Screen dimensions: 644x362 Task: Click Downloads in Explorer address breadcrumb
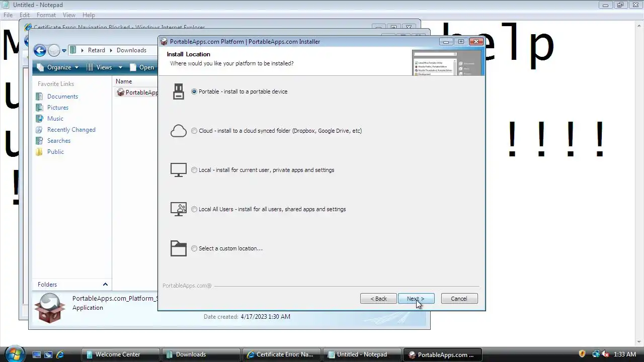coord(131,50)
